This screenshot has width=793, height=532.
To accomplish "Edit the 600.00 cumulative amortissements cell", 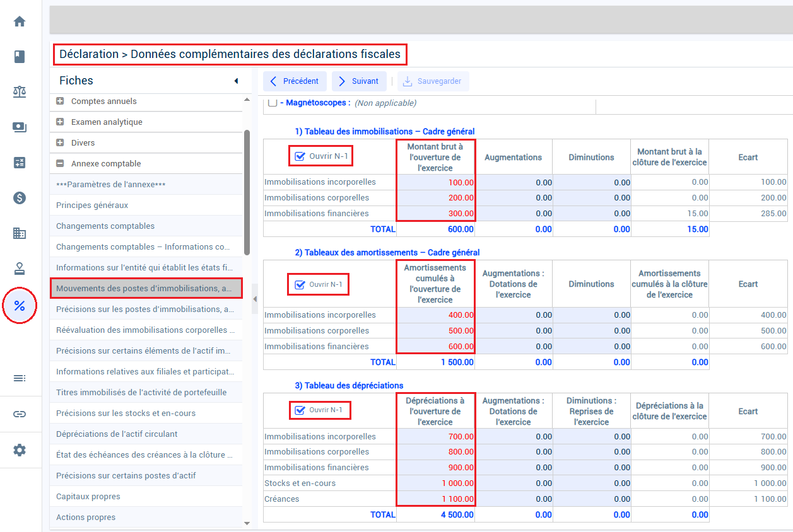I will click(436, 347).
